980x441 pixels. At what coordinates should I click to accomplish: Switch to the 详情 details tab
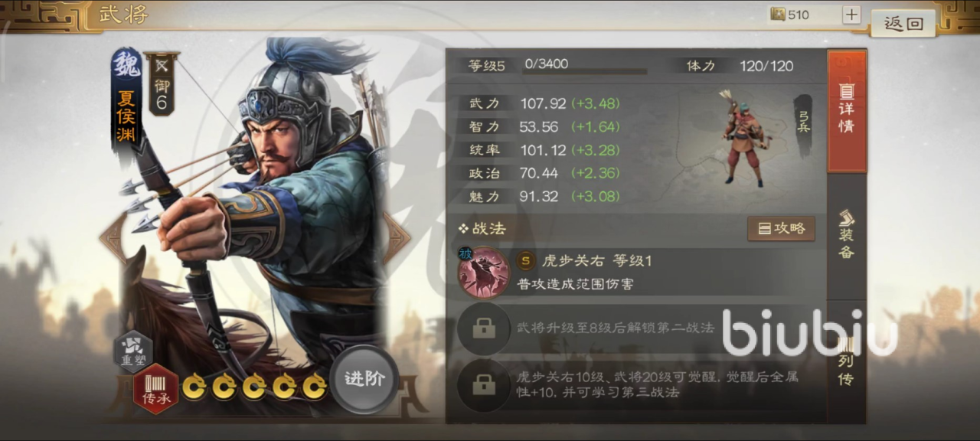(847, 111)
